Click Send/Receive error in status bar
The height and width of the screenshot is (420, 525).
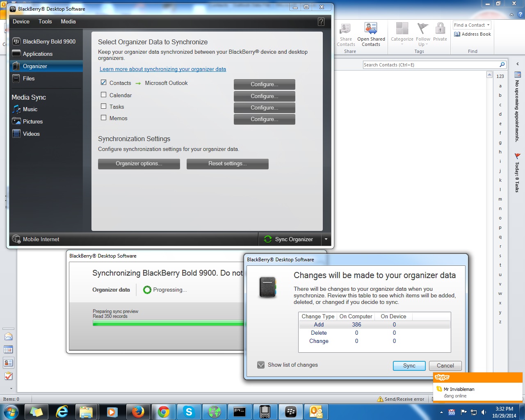[x=400, y=399]
